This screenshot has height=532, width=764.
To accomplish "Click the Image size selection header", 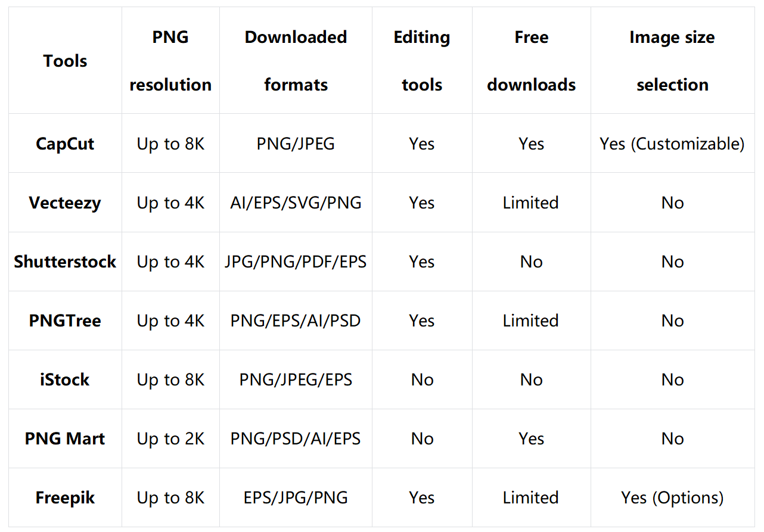I will pos(672,61).
